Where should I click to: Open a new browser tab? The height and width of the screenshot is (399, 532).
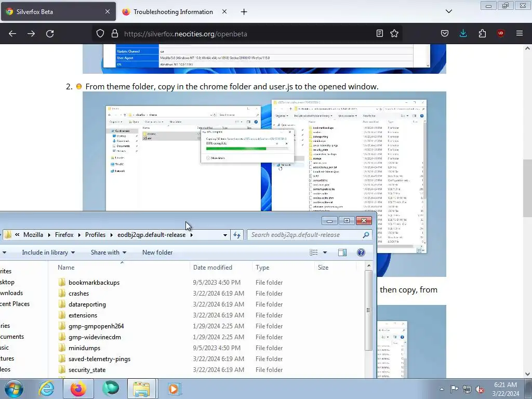point(244,12)
